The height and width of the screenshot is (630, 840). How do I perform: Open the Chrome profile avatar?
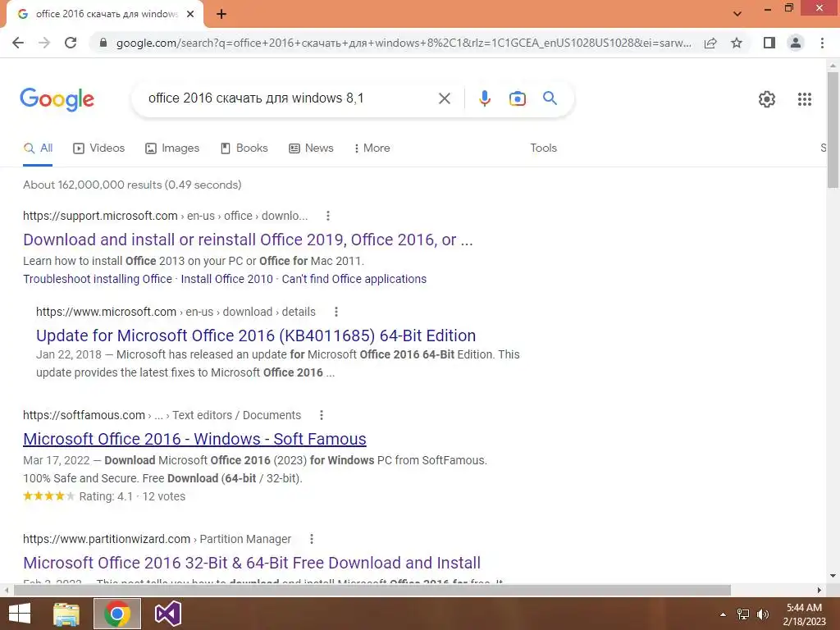(x=796, y=43)
